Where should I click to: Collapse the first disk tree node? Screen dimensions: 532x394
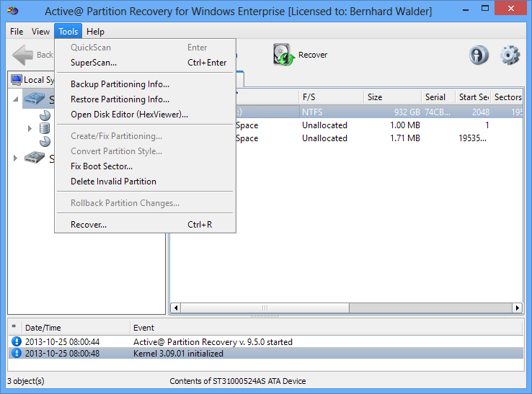click(x=16, y=99)
